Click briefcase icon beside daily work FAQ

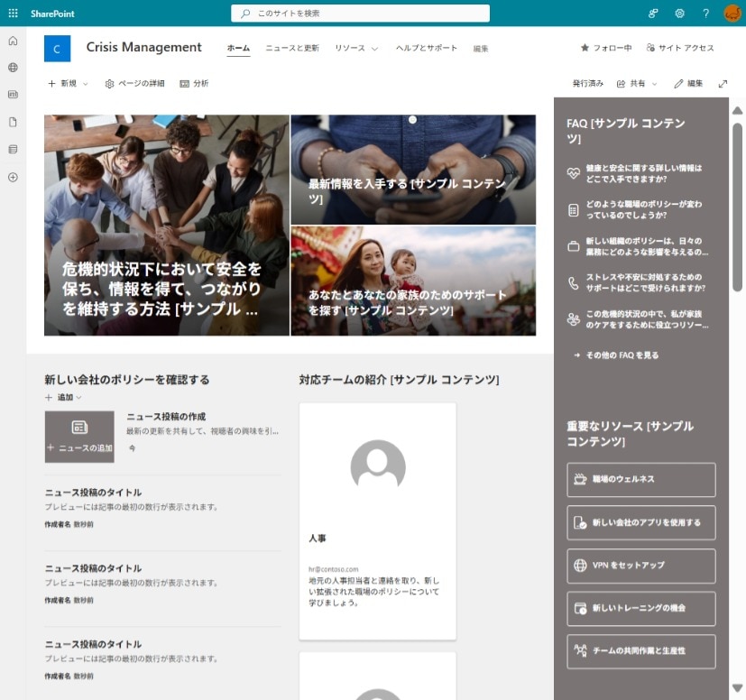[574, 246]
